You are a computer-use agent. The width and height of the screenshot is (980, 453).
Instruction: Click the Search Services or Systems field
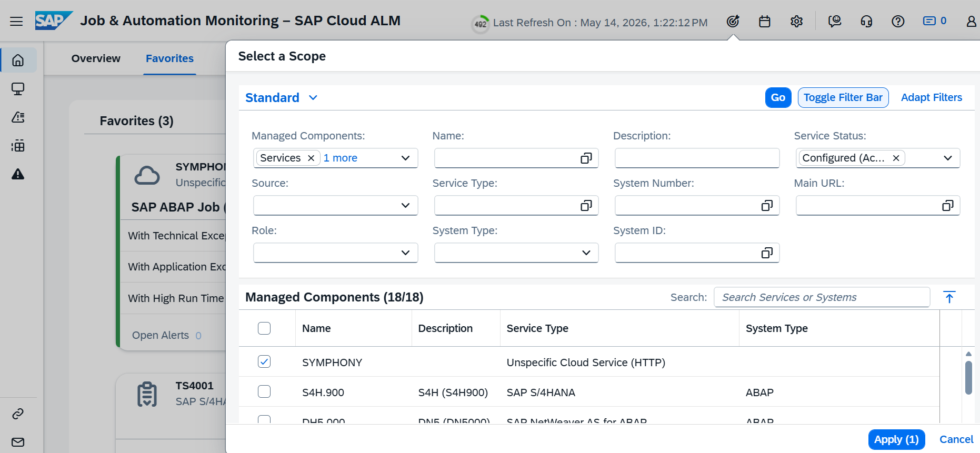click(822, 297)
